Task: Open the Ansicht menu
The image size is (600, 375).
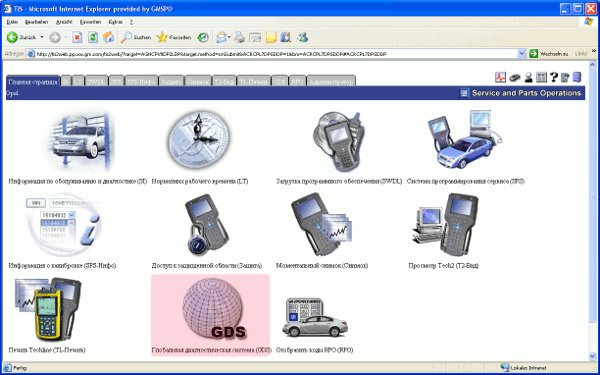Action: pyautogui.click(x=64, y=22)
